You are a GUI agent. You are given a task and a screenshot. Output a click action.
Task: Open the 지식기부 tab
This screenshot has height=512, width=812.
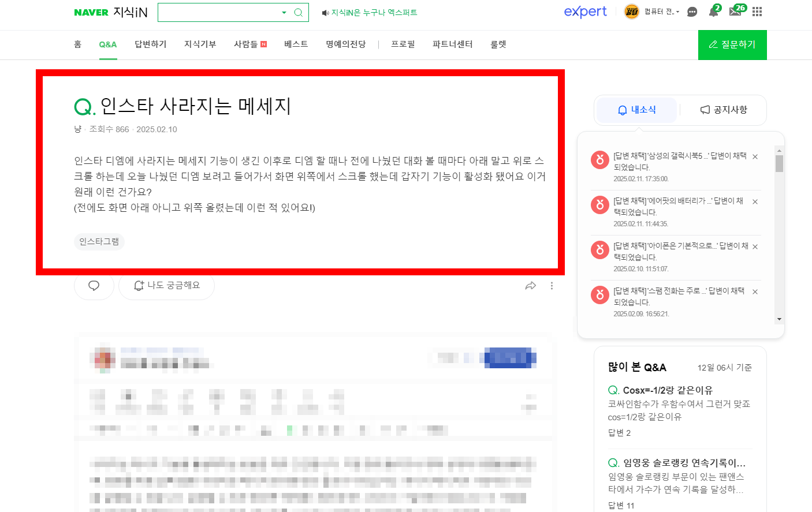pyautogui.click(x=200, y=44)
